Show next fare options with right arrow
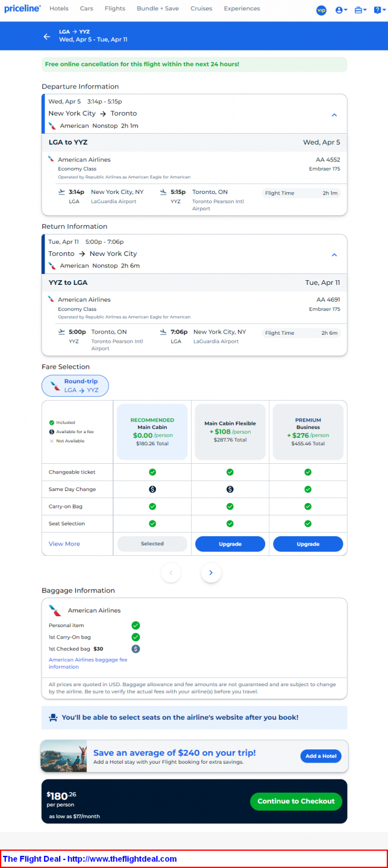Screen dimensions: 388x868 tap(211, 573)
